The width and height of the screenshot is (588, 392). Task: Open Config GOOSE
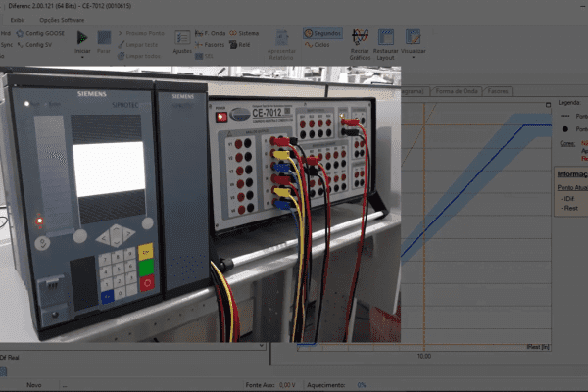tap(43, 33)
